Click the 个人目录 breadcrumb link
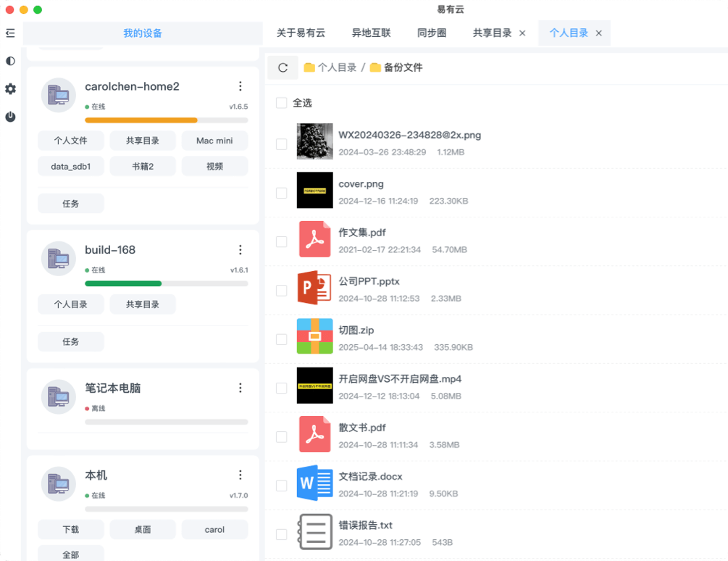The width and height of the screenshot is (728, 561). [x=337, y=67]
